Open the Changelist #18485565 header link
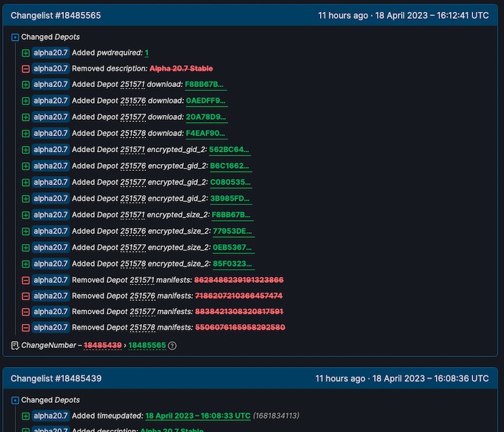504x432 pixels. click(x=55, y=15)
